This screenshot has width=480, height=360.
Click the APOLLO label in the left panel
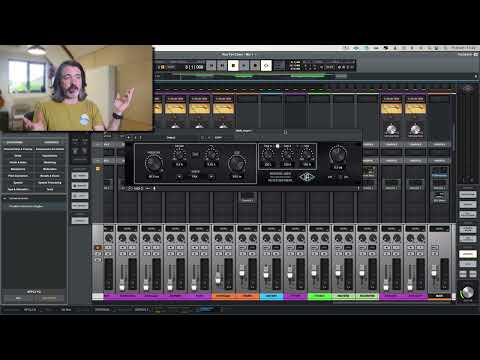point(34,292)
